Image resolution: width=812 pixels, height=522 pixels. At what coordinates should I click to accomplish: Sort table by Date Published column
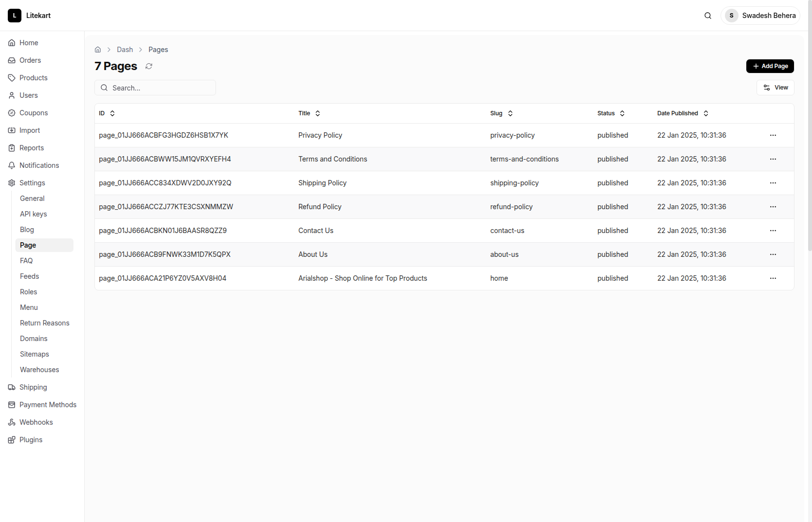point(683,113)
